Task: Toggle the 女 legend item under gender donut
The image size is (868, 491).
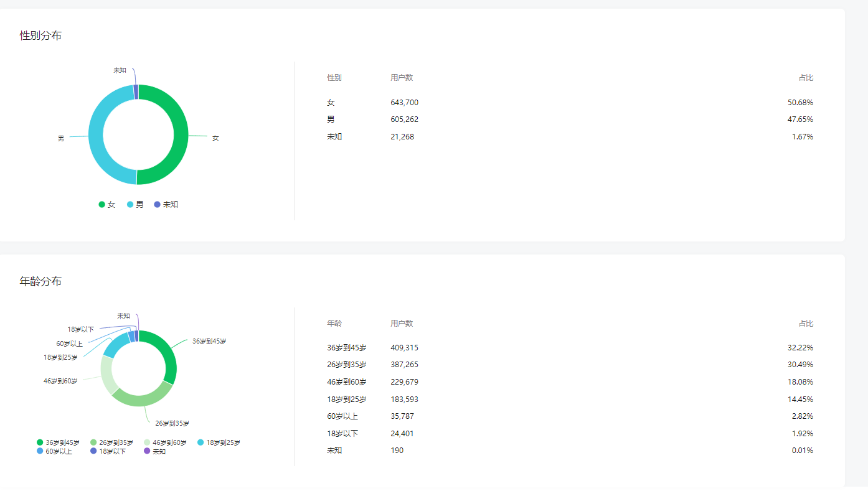Action: (106, 205)
